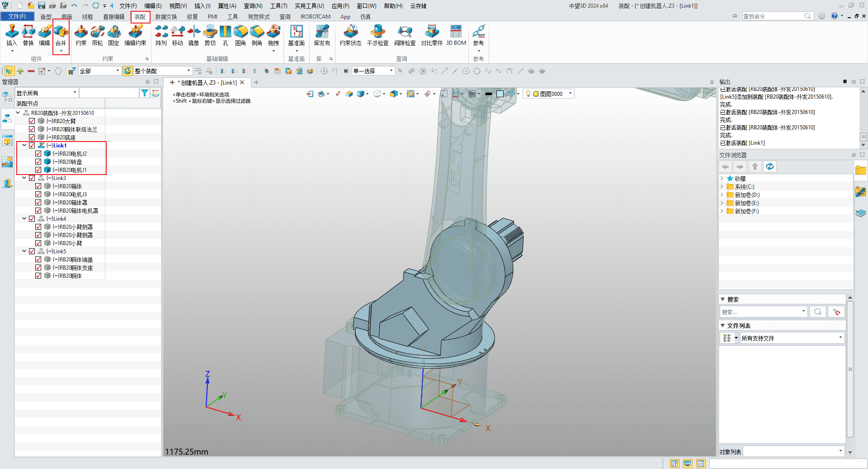
Task: Click the 孔 (Hole) tool icon
Action: (x=225, y=35)
